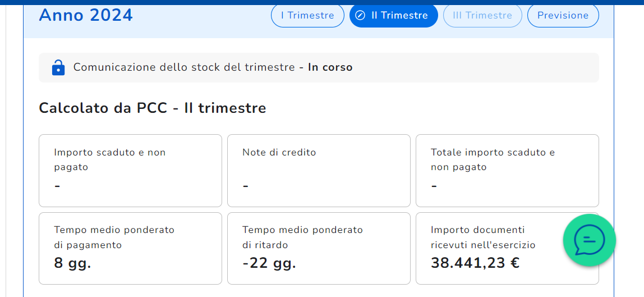Select the II Trimestre tab label
The height and width of the screenshot is (297, 644).
pyautogui.click(x=399, y=16)
